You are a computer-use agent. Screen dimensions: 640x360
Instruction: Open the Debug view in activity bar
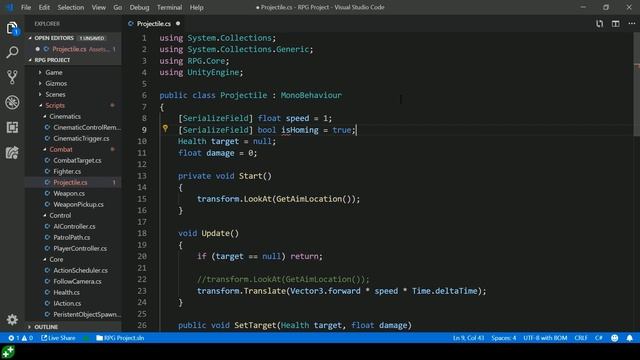point(12,102)
